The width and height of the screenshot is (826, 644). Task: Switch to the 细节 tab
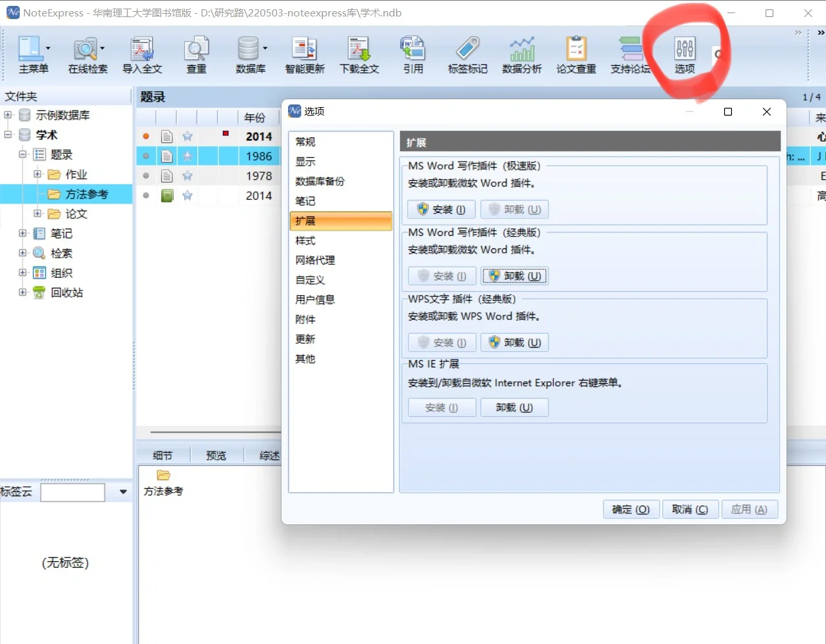pyautogui.click(x=162, y=455)
